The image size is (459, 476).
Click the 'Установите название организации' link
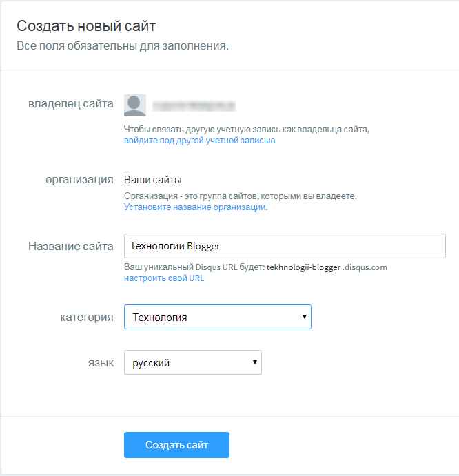click(196, 207)
